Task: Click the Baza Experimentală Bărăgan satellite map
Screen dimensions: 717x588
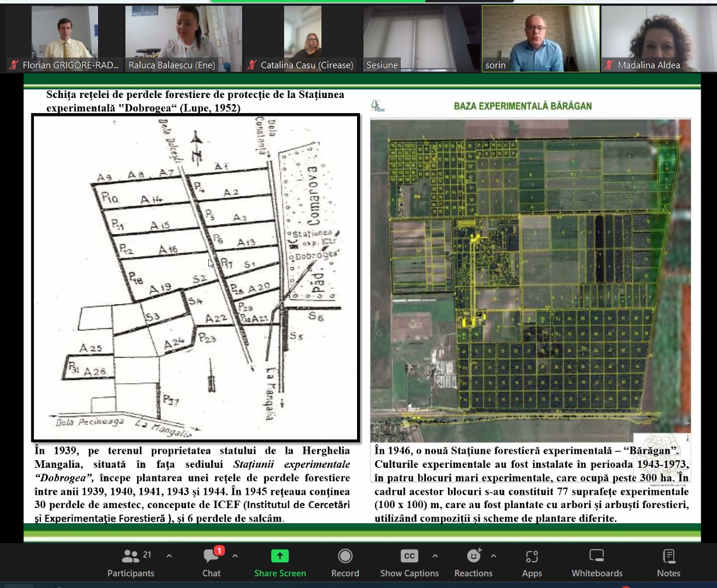Action: click(x=530, y=280)
